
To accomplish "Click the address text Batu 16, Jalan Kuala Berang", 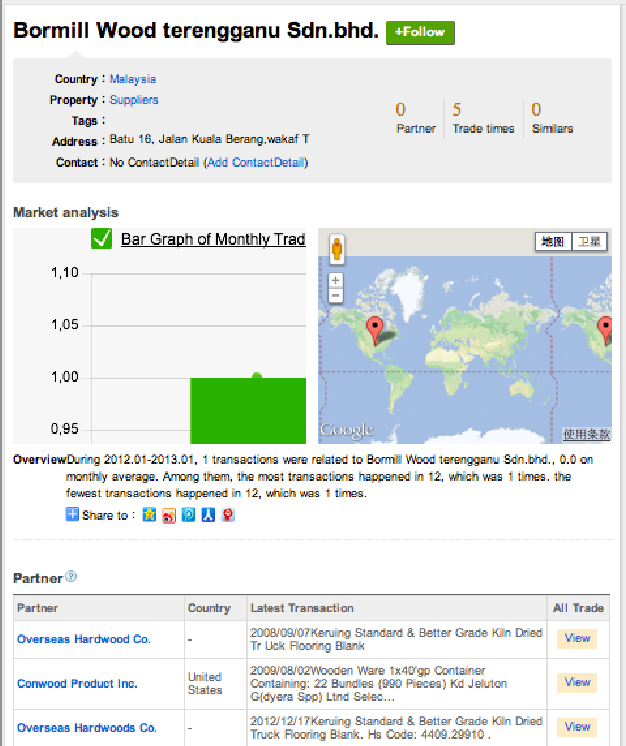I will [x=209, y=139].
